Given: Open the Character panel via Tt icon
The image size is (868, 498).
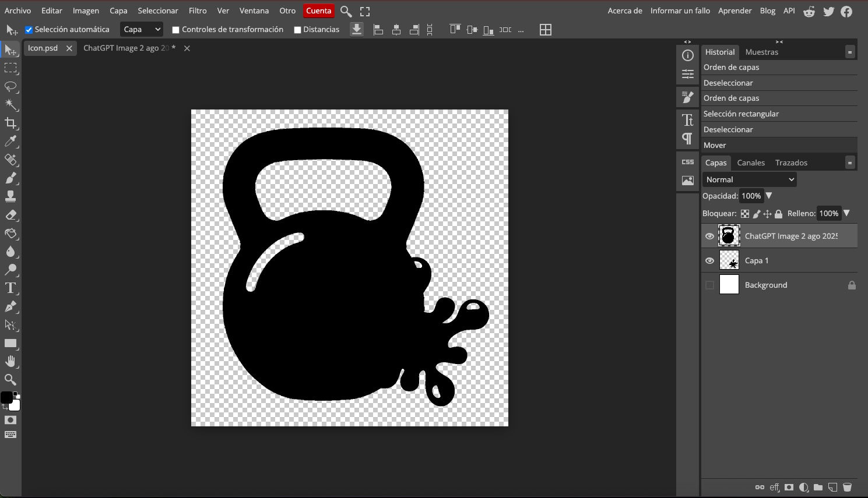Looking at the screenshot, I should (x=687, y=119).
